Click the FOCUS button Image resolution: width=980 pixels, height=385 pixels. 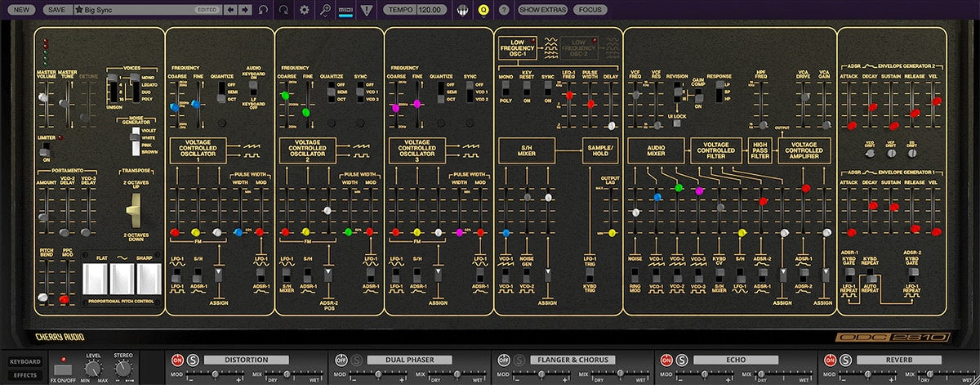(590, 10)
